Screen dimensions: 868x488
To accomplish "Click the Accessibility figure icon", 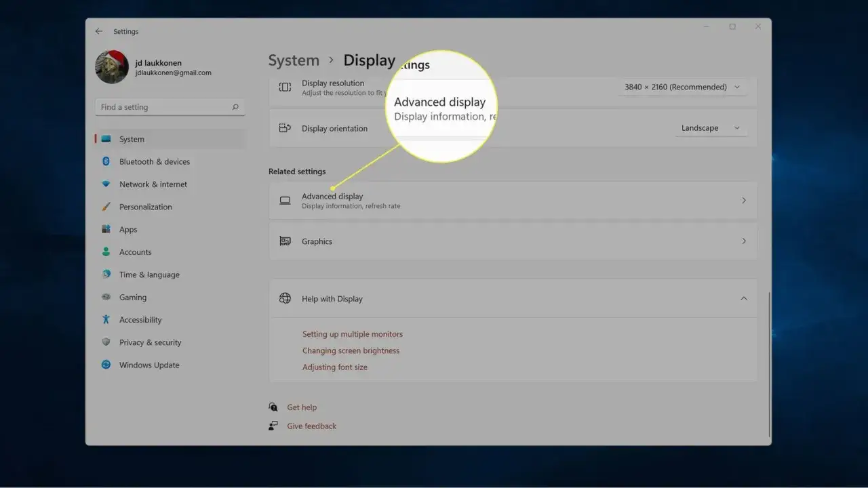I will point(106,320).
